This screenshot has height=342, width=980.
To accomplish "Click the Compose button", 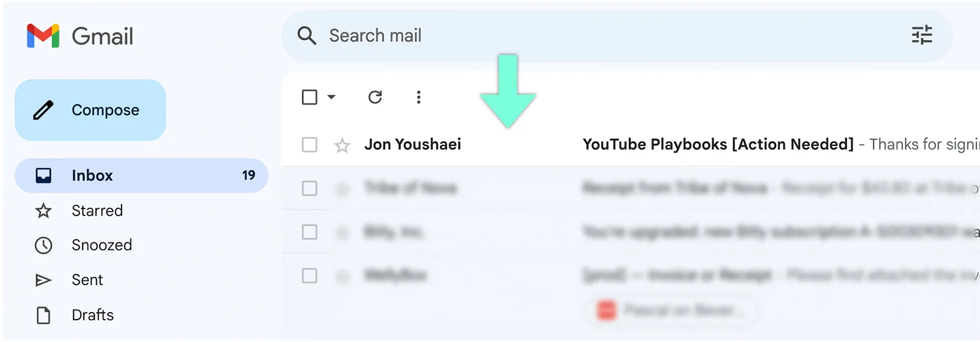I will pyautogui.click(x=90, y=110).
